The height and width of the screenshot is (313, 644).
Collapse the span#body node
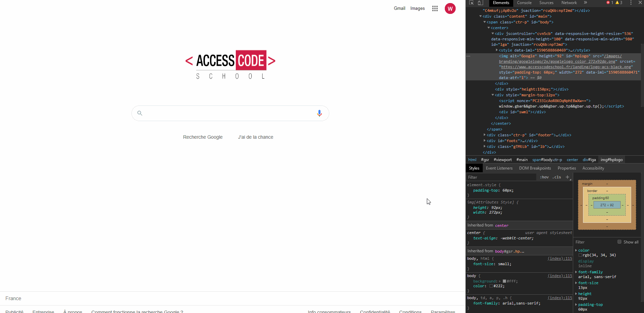485,22
